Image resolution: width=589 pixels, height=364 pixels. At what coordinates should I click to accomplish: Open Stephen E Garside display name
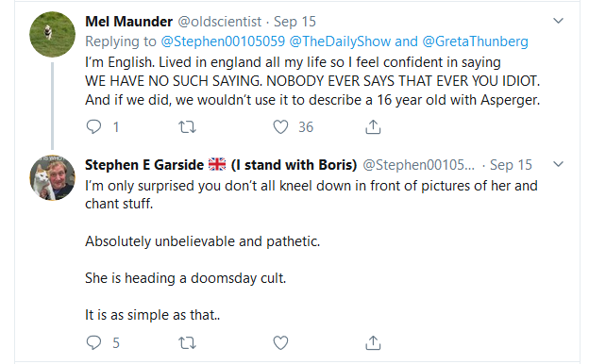coord(221,165)
